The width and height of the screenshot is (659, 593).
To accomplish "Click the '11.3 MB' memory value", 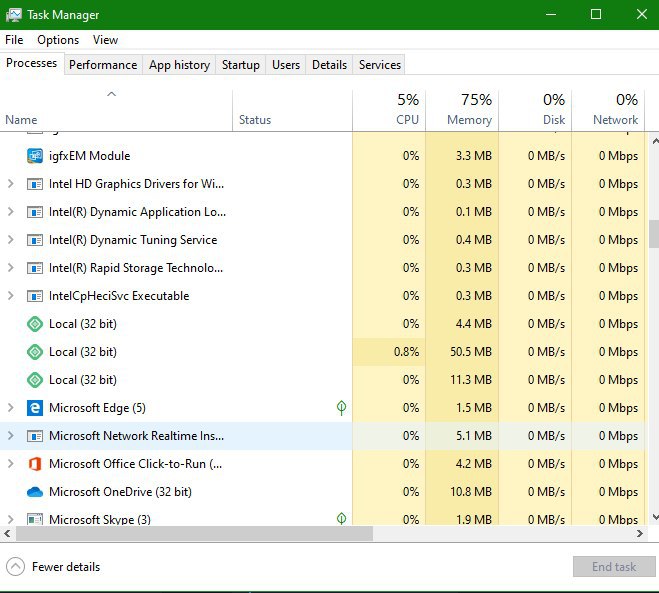I will tap(471, 380).
